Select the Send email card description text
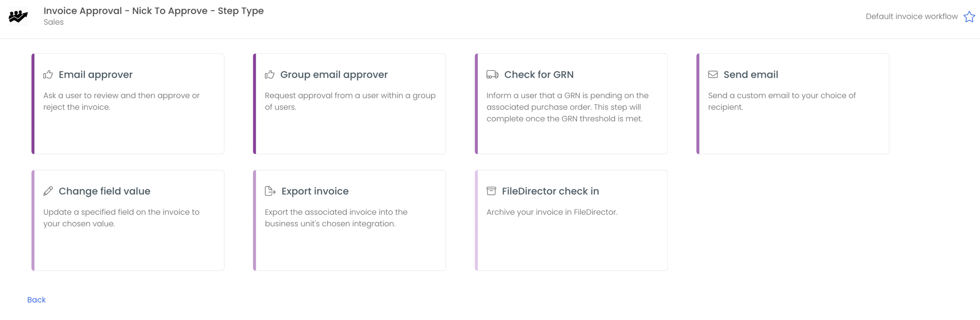This screenshot has height=320, width=980. click(x=781, y=101)
